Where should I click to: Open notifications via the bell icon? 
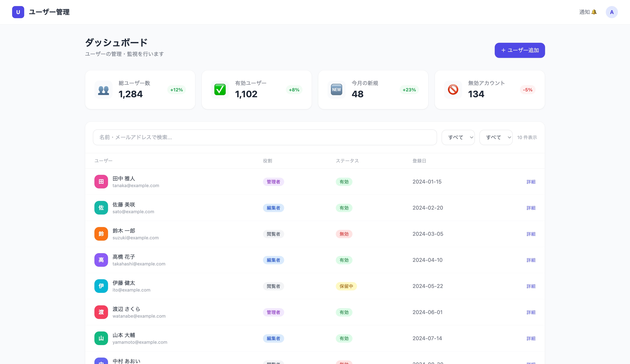pyautogui.click(x=594, y=12)
